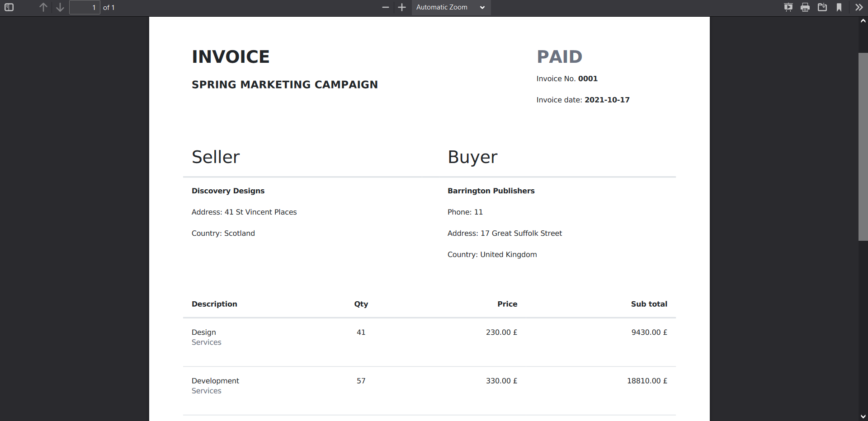The height and width of the screenshot is (421, 868).
Task: Click the scrollbar up arrow
Action: click(x=863, y=21)
